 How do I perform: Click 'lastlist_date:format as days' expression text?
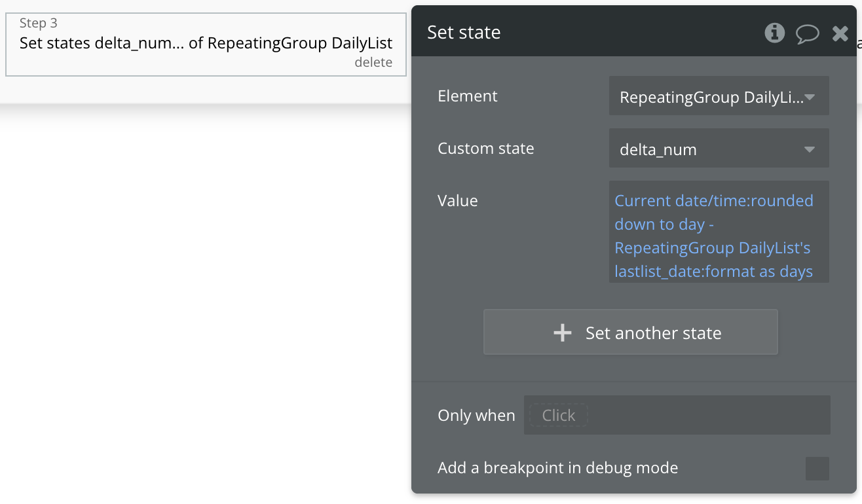(713, 272)
